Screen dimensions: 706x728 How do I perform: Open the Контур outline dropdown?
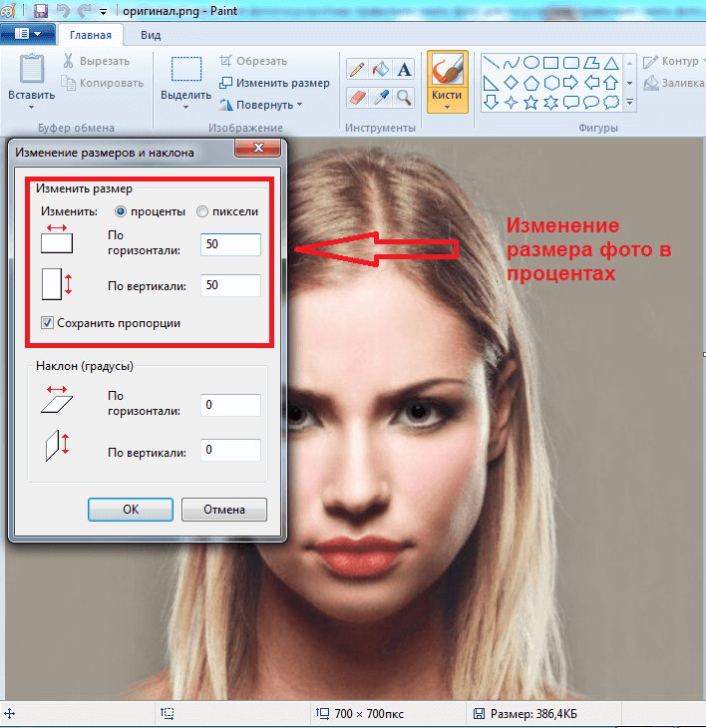[674, 61]
